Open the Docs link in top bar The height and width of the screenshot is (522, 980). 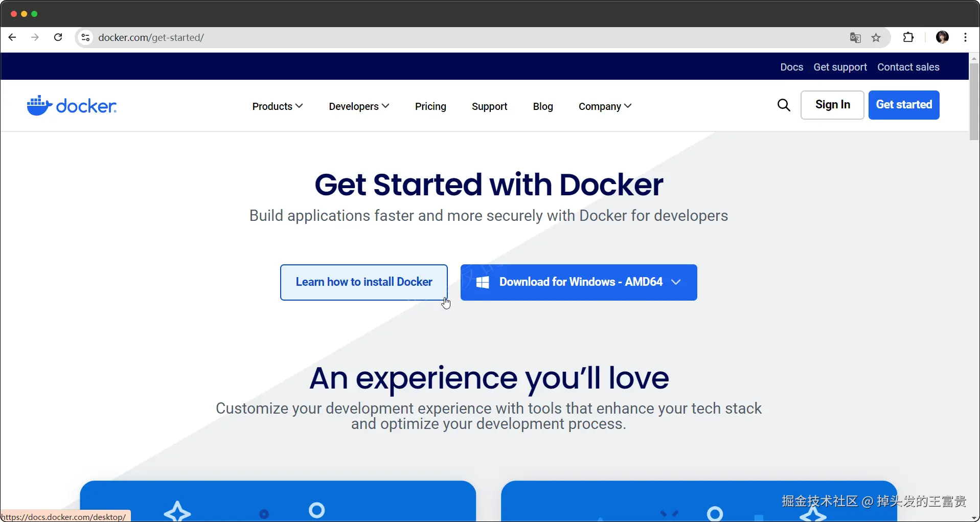[791, 67]
